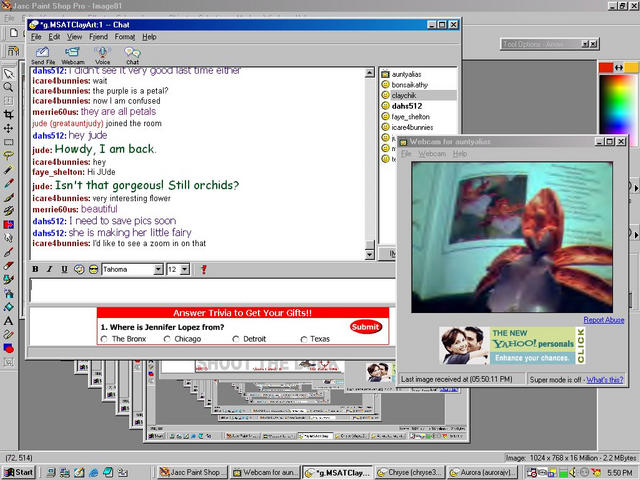Image resolution: width=640 pixels, height=480 pixels.
Task: Select the Retouch tool
Action: click(8, 238)
